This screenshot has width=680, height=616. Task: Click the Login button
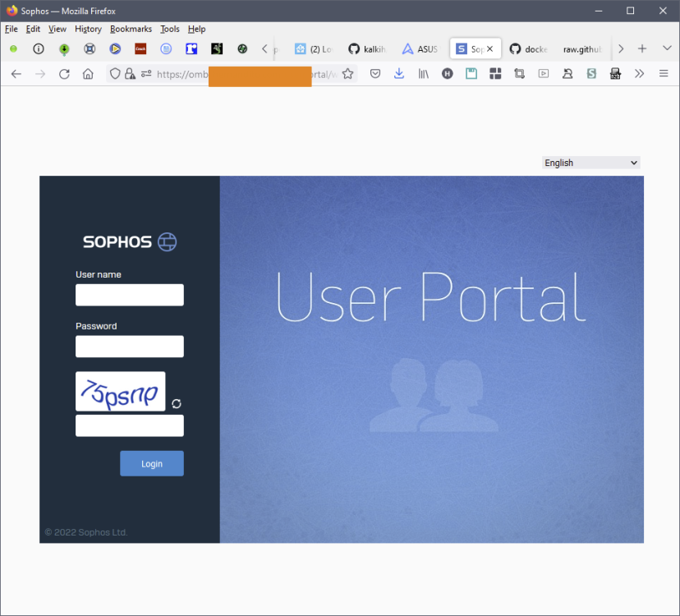pos(152,464)
